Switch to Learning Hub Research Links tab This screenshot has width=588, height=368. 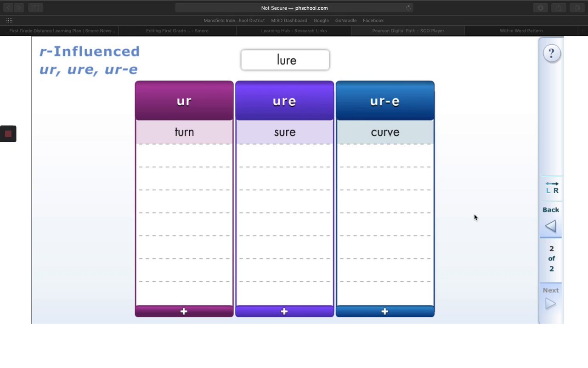pyautogui.click(x=294, y=31)
